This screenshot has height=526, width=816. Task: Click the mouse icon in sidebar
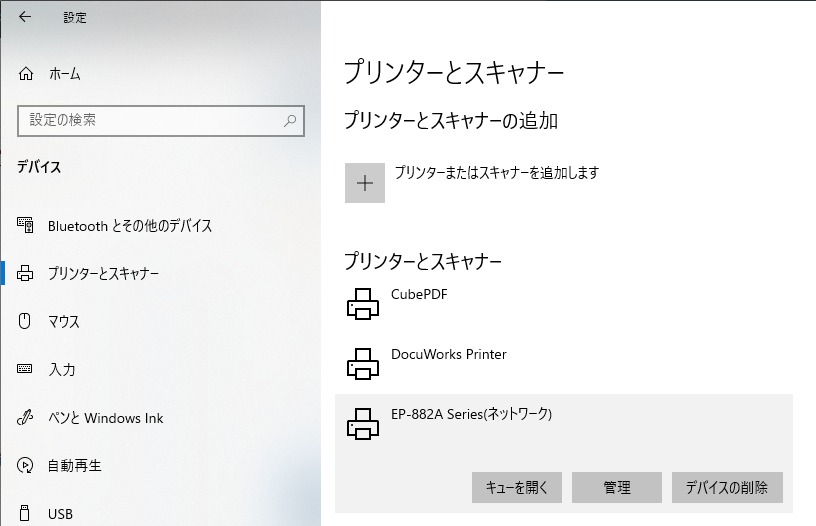pyautogui.click(x=25, y=321)
